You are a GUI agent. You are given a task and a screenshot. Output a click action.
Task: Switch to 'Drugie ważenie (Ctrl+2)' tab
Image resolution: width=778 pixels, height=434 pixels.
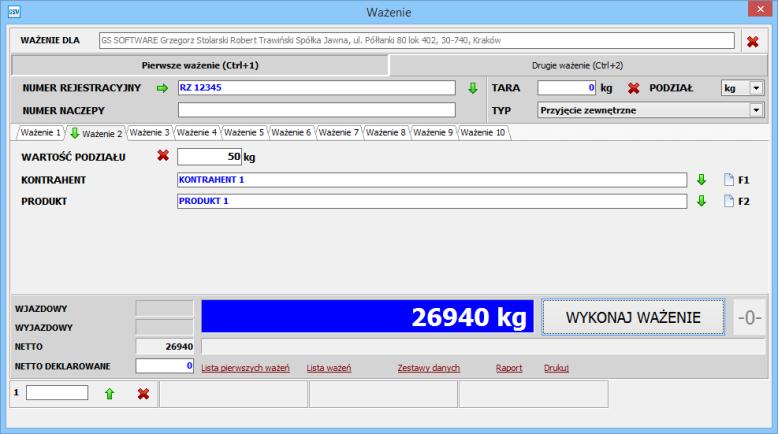tap(578, 65)
